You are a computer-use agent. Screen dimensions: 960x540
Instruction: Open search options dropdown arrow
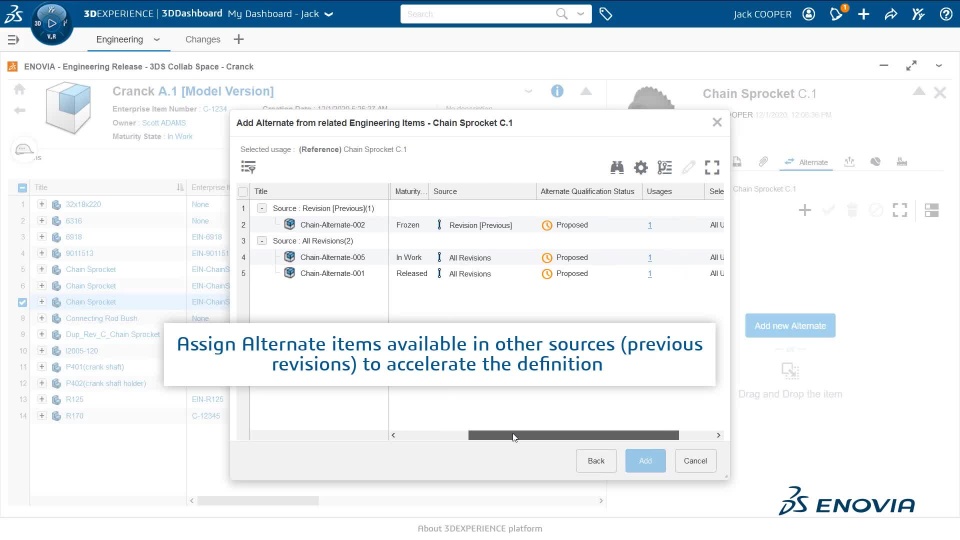pyautogui.click(x=580, y=13)
